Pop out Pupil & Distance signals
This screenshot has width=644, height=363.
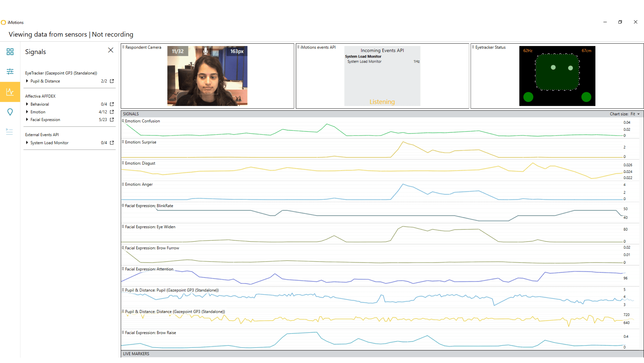click(112, 81)
